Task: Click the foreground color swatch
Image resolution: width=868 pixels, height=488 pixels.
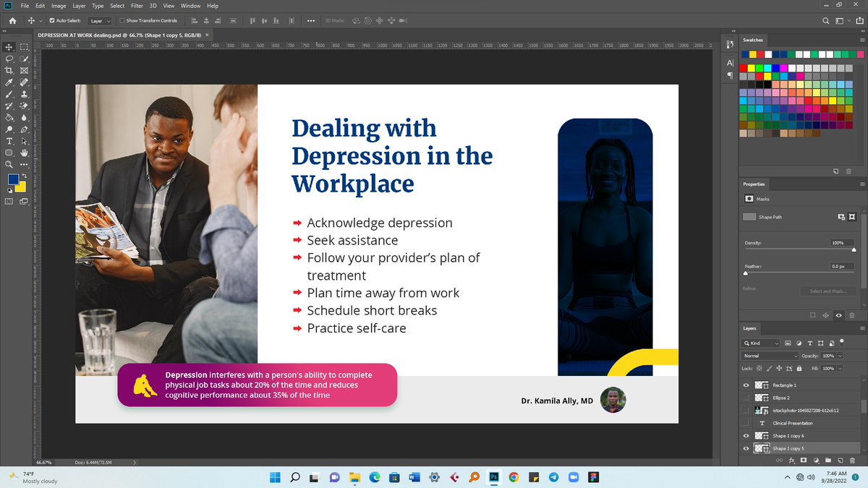Action: 13,179
